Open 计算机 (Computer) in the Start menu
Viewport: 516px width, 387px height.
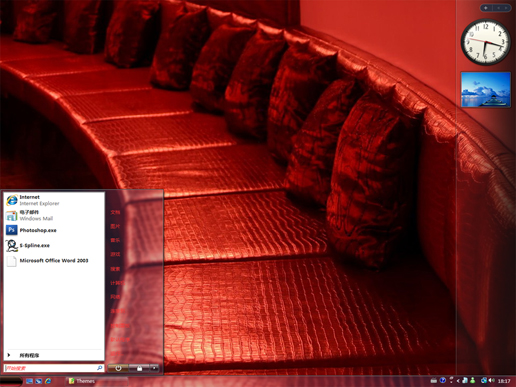click(117, 283)
